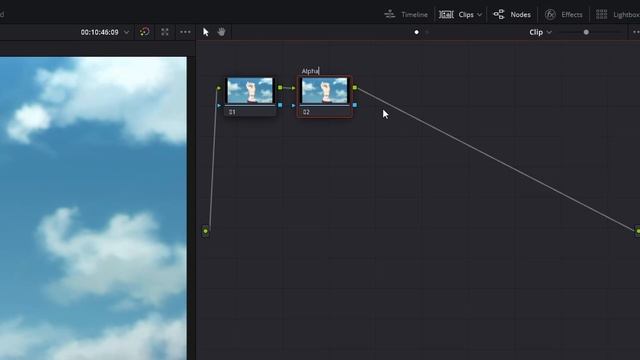Toggle the bypass color grades icon
The width and height of the screenshot is (640, 360).
tap(144, 32)
